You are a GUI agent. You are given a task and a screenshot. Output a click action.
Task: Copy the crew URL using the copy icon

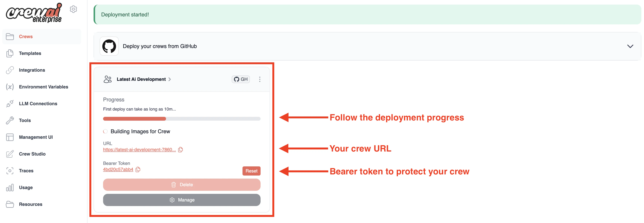pyautogui.click(x=181, y=150)
